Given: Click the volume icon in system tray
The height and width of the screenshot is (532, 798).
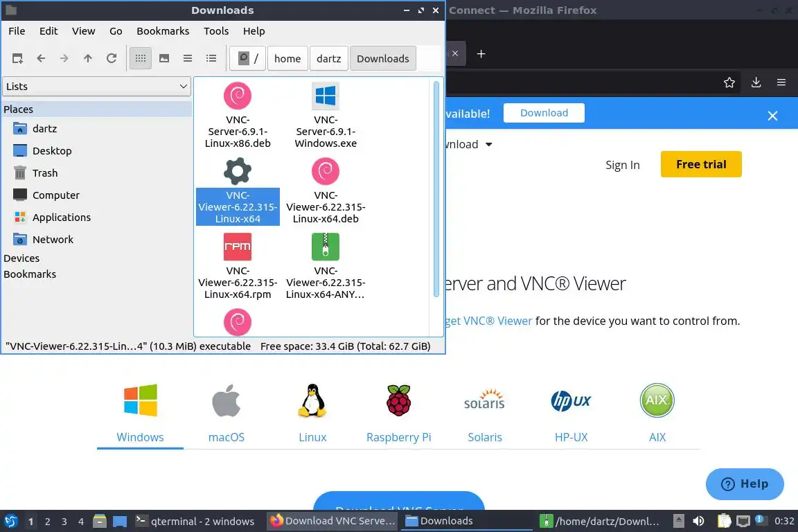Looking at the screenshot, I should (699, 522).
